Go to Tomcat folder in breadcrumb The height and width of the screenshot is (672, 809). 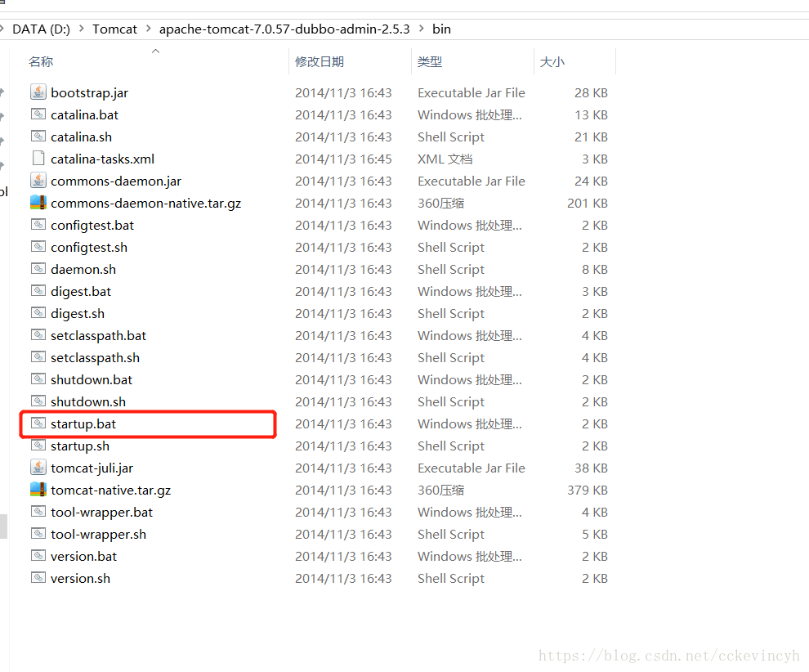[114, 29]
